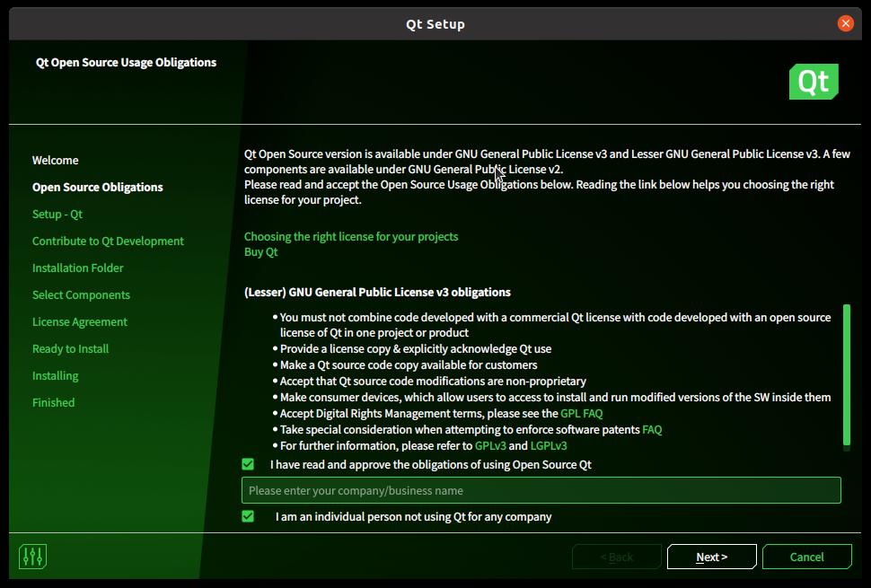Select Setup - Qt step in sidebar
This screenshot has height=588, width=871.
[x=57, y=214]
